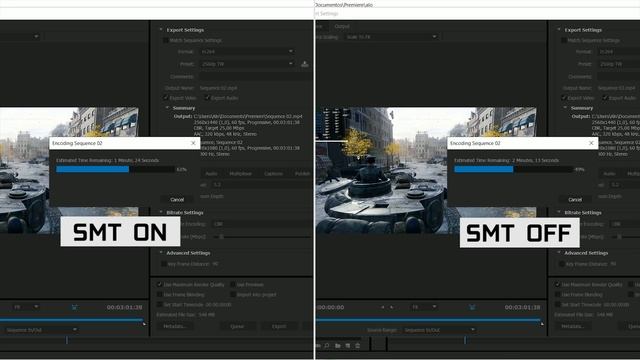Collapse Export Settings section, SMT ON window
Image resolution: width=640 pixels, height=360 pixels.
(x=161, y=30)
